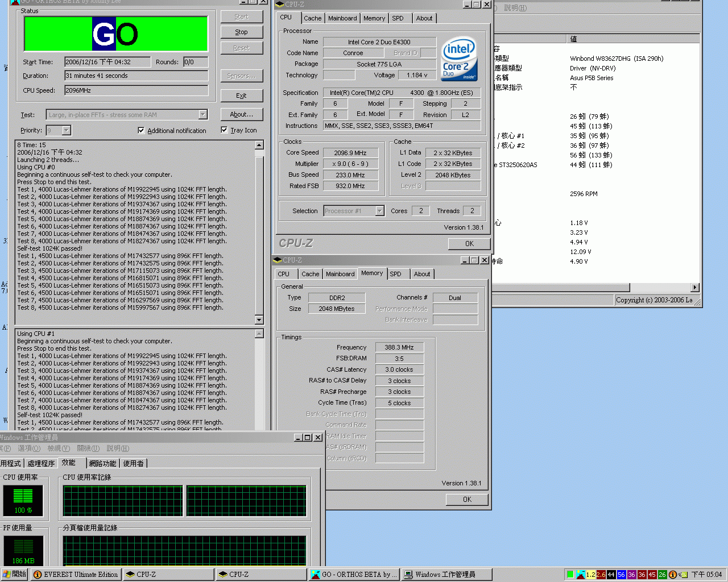This screenshot has width=728, height=582.
Task: Click the CPU-Z Memory window title icon
Action: click(x=278, y=260)
